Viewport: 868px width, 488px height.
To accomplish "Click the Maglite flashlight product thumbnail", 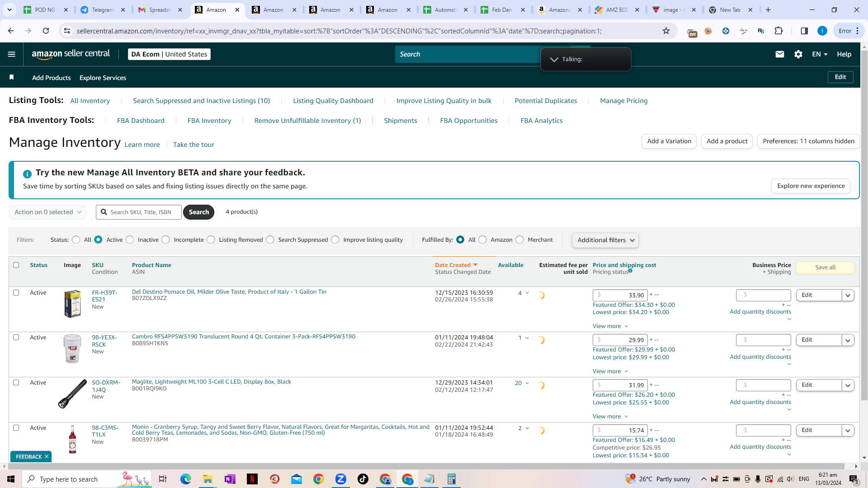I will tap(72, 394).
